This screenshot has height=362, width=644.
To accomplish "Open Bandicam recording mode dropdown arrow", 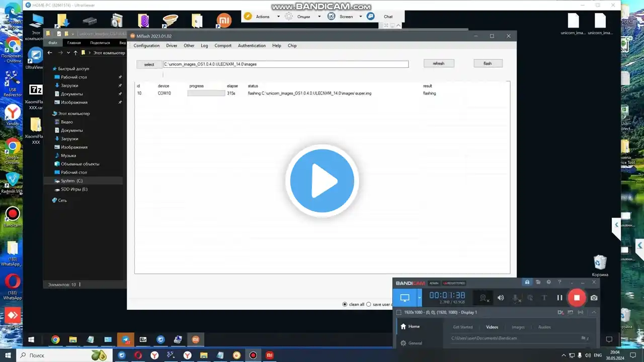I will coord(419,298).
